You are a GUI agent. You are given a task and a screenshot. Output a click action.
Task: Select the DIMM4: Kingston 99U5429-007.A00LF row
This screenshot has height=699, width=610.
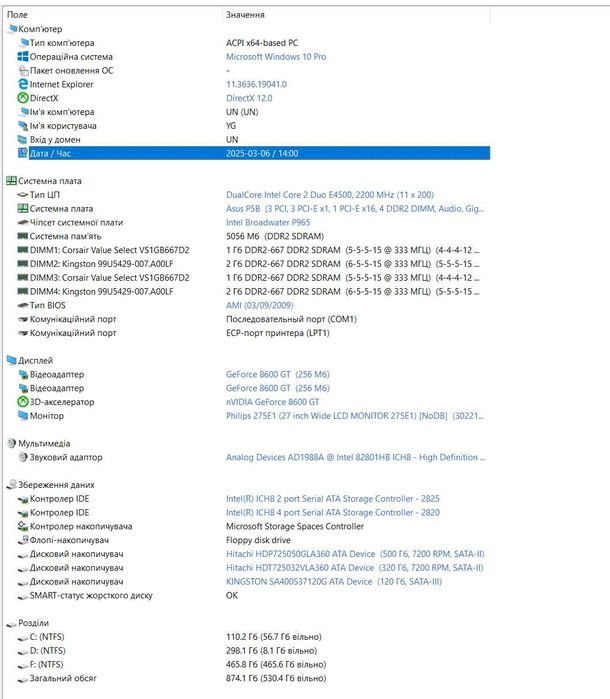point(253,292)
